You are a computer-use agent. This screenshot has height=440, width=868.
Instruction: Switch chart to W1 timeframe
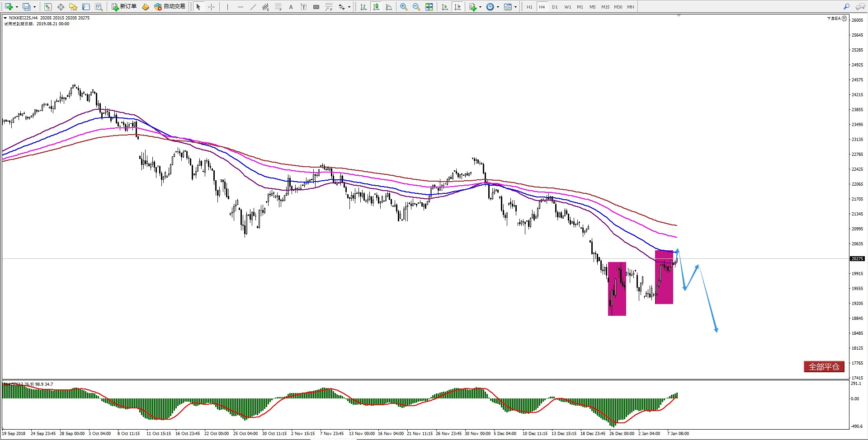[567, 7]
